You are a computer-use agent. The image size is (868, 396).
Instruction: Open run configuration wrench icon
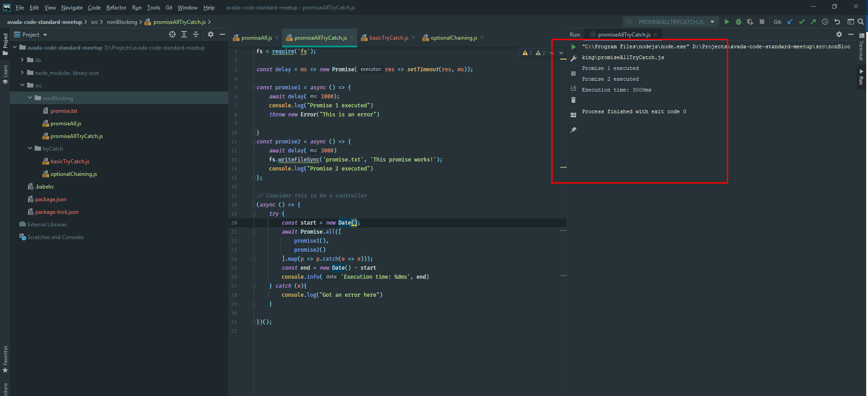(573, 59)
